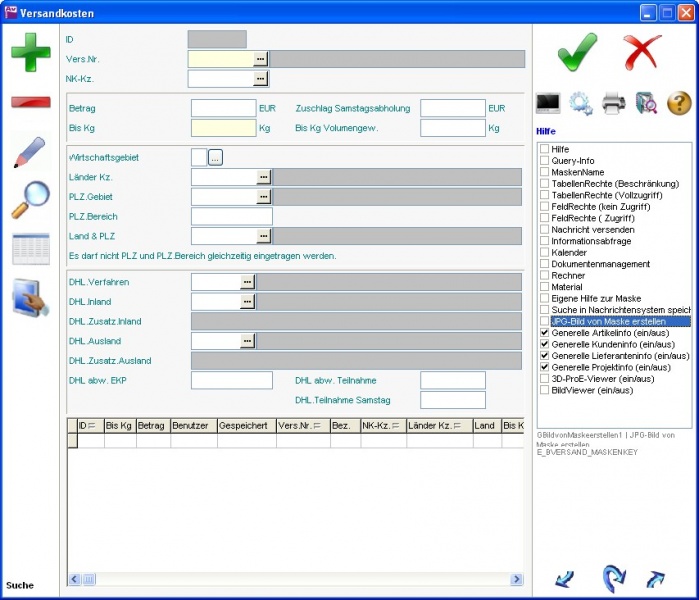699x600 pixels.
Task: Click the Betrag input field
Action: (223, 108)
